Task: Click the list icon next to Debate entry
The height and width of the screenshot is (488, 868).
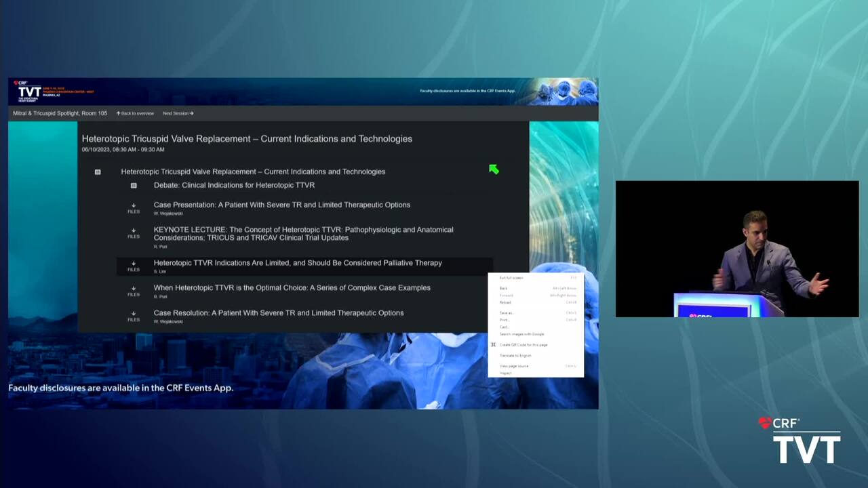Action: (x=134, y=185)
